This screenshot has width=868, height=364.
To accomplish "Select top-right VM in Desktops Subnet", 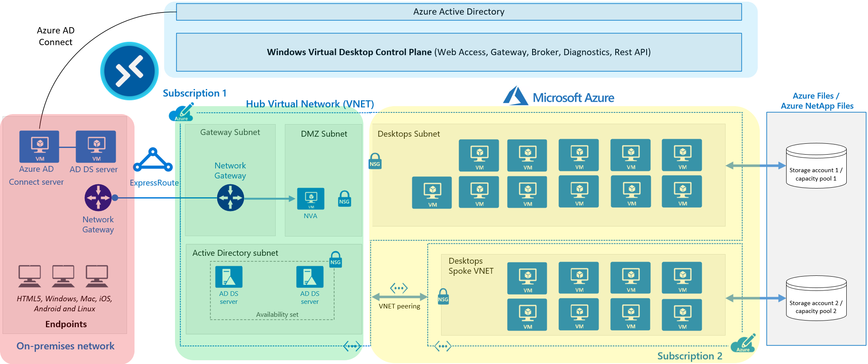I will [682, 155].
